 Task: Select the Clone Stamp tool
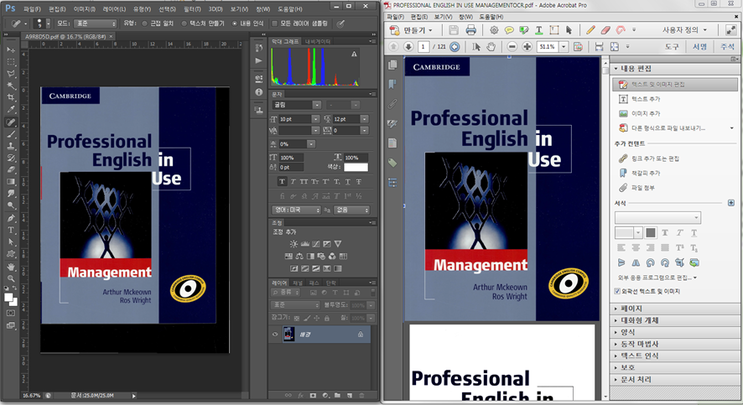click(x=10, y=146)
